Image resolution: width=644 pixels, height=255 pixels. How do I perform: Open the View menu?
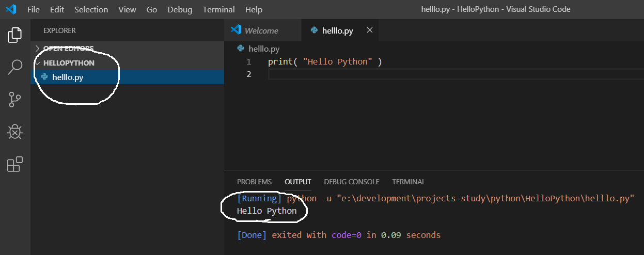(127, 9)
